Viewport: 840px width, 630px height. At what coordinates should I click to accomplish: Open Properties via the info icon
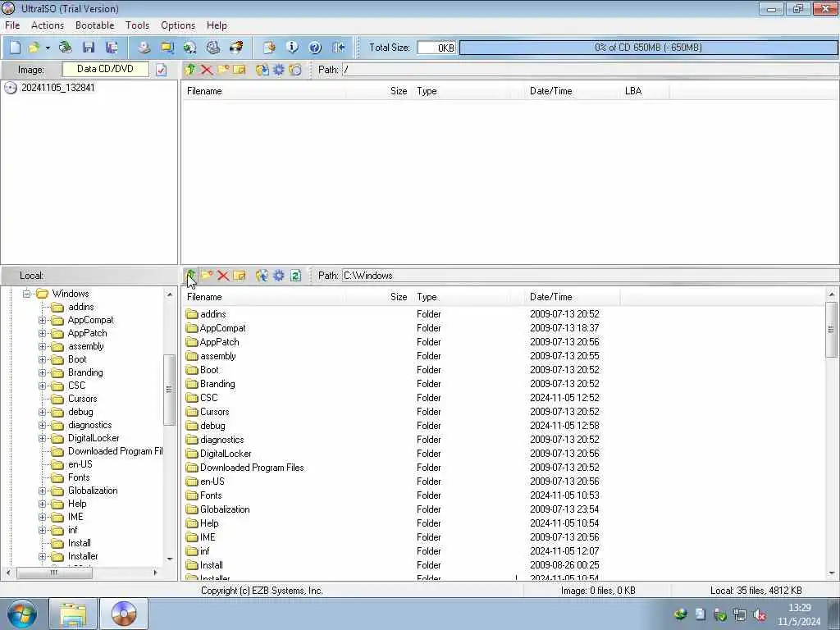coord(292,47)
